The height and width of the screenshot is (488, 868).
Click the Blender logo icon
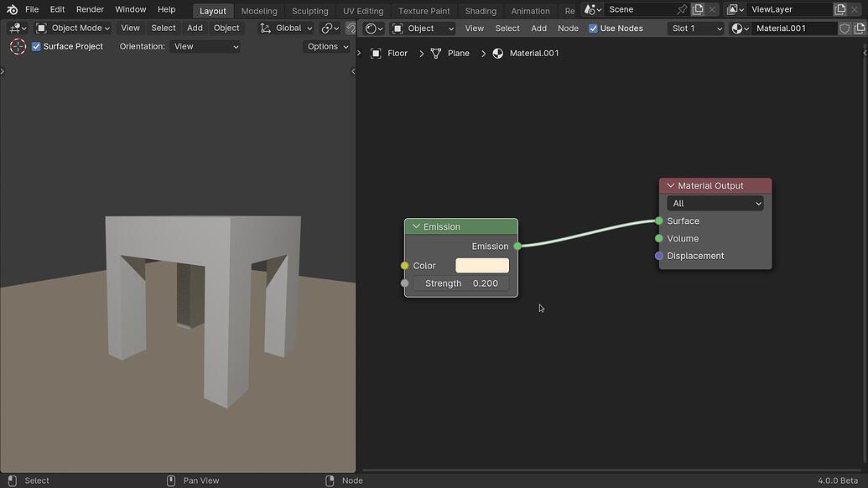[x=12, y=9]
